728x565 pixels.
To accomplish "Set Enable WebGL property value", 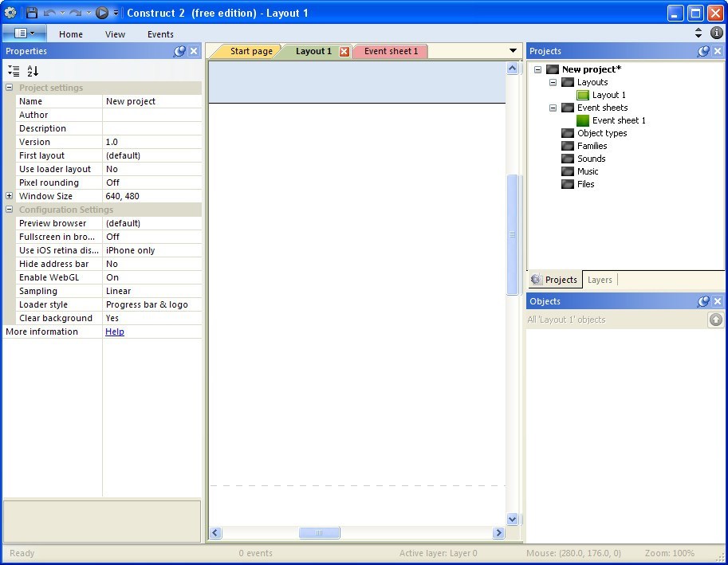I will [x=152, y=277].
